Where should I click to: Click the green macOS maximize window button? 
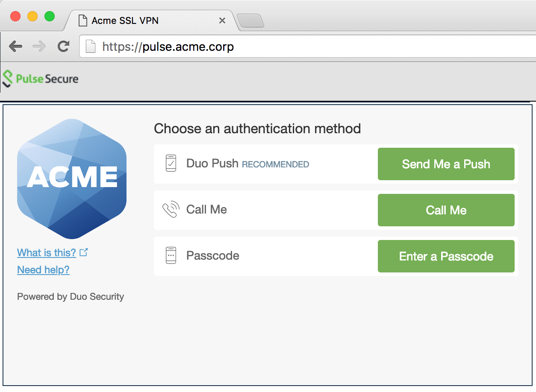click(x=50, y=16)
